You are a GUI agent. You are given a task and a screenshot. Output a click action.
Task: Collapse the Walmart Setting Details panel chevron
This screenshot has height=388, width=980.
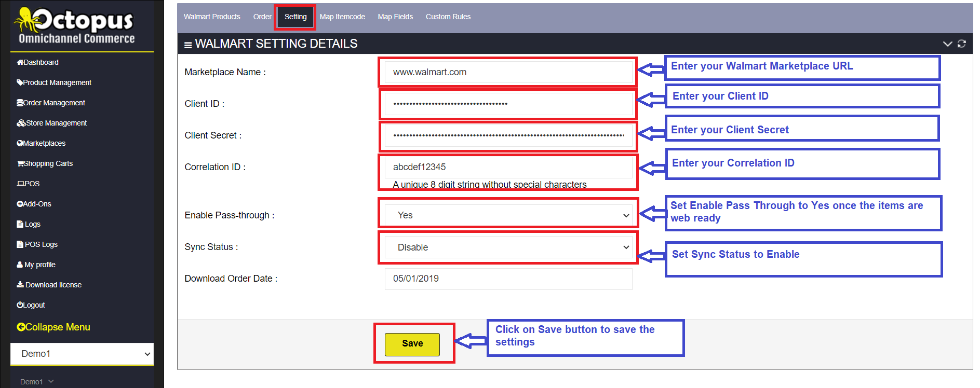tap(947, 44)
